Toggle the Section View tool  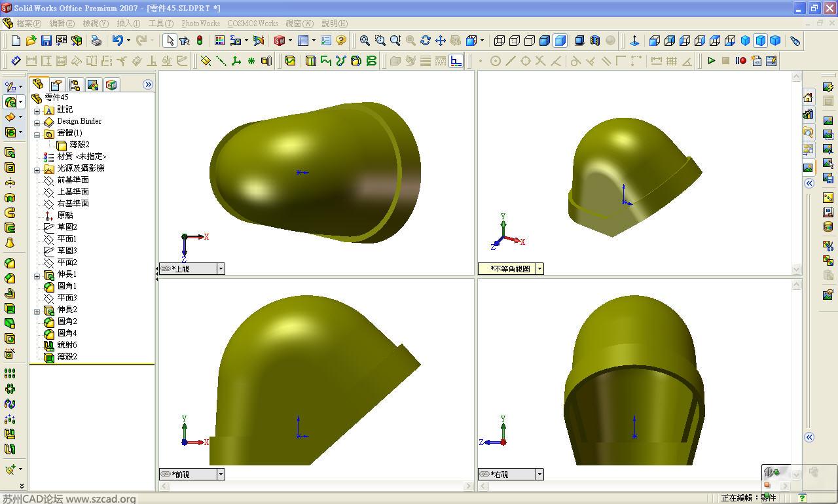coord(595,41)
